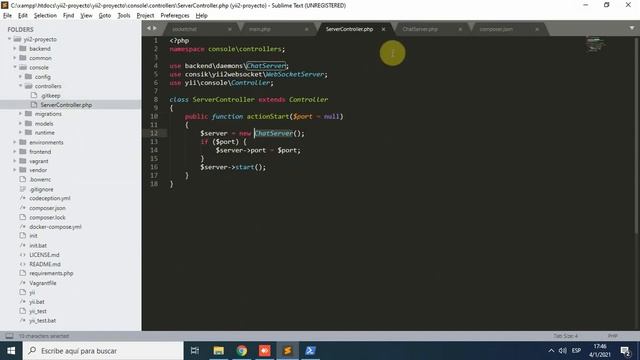Open init.bat file

coord(38,246)
